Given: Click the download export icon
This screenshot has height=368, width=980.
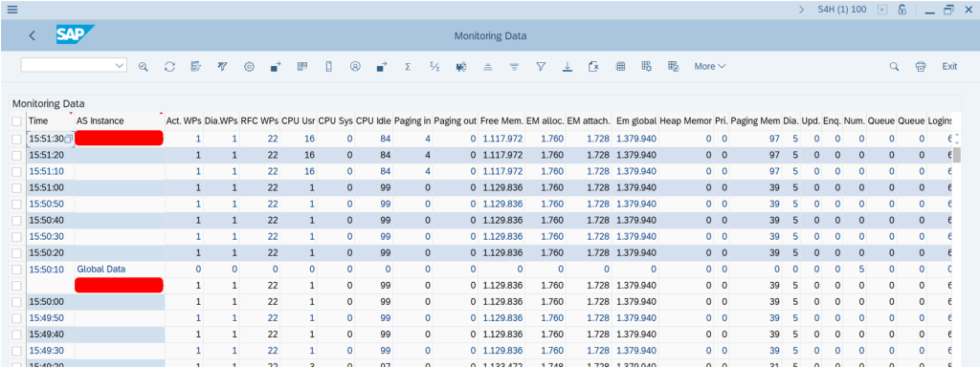Looking at the screenshot, I should point(568,66).
